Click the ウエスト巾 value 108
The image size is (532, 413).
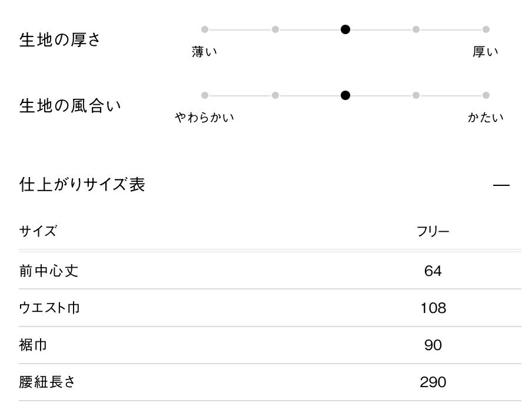coord(433,308)
